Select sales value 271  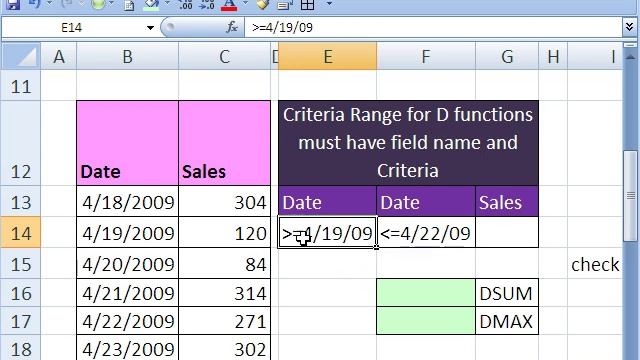click(224, 321)
